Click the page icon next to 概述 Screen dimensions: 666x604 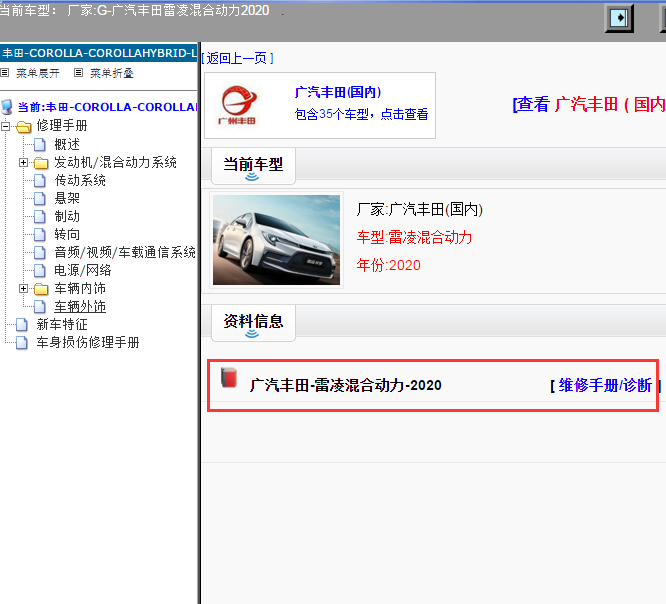(41, 145)
